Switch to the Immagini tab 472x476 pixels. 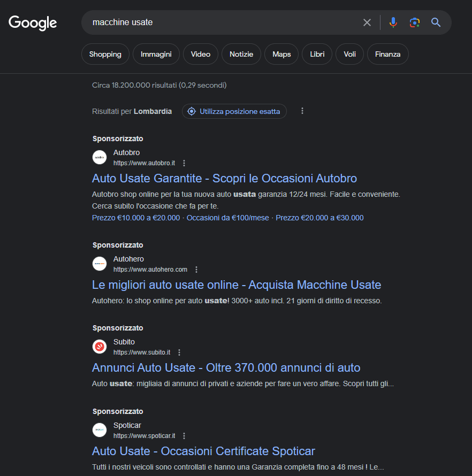156,54
